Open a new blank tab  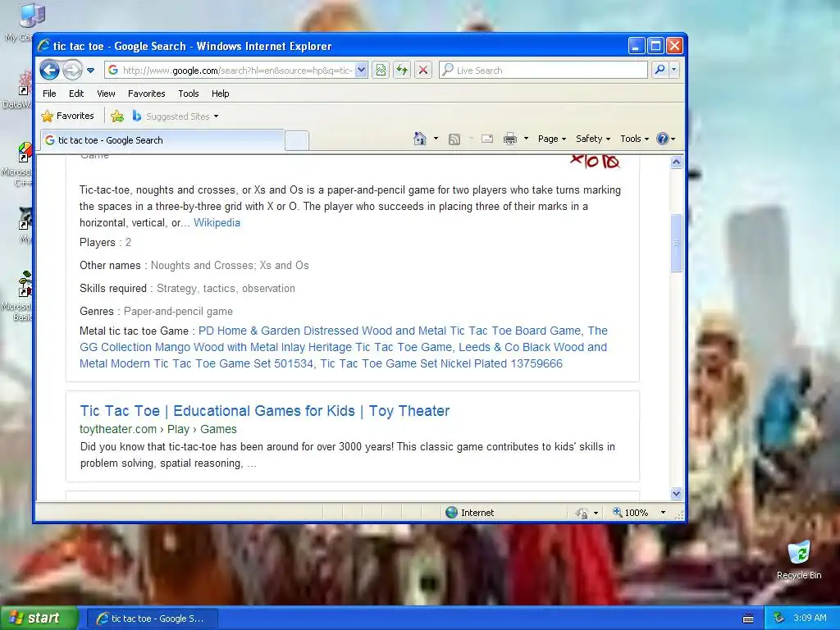click(x=297, y=140)
